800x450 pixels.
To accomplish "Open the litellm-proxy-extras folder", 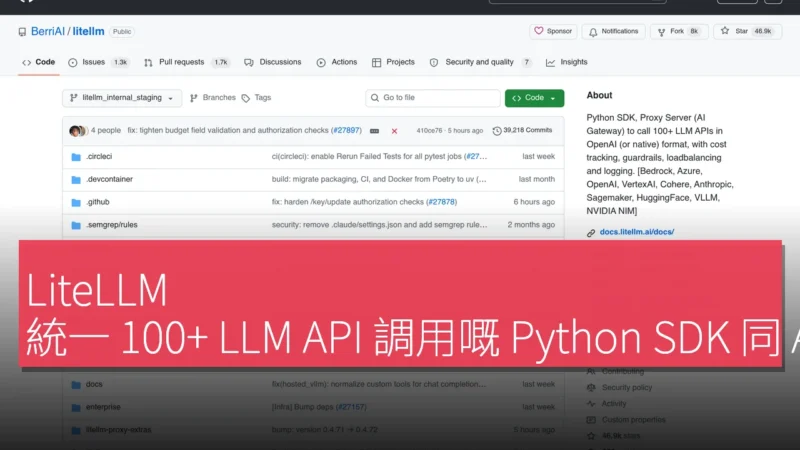I will tap(118, 430).
